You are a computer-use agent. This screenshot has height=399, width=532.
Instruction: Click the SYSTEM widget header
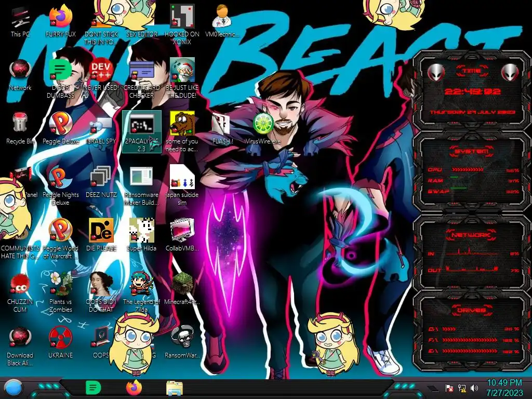(471, 151)
